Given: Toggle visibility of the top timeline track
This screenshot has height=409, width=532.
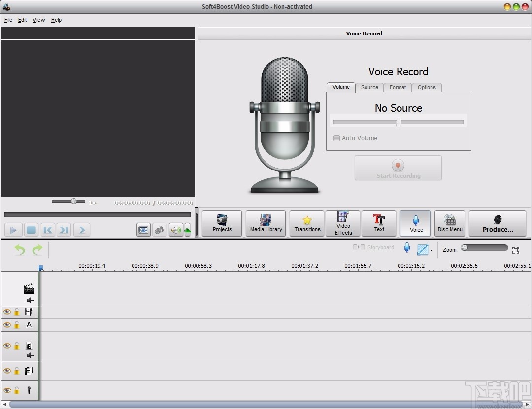Looking at the screenshot, I should click(7, 312).
